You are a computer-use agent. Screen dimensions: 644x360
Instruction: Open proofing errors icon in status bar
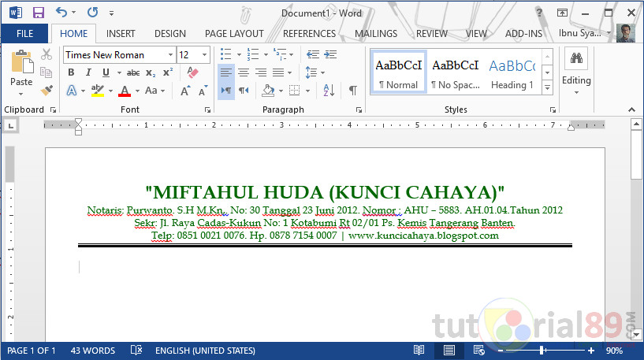136,350
